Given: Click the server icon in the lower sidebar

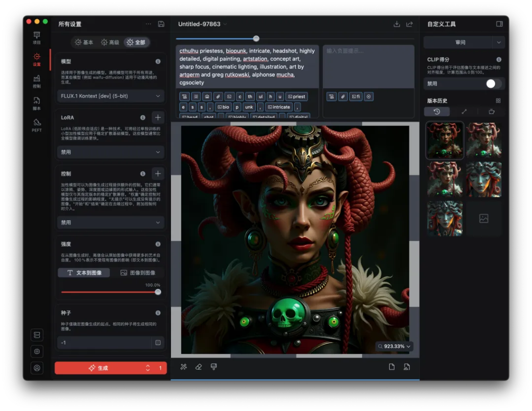Looking at the screenshot, I should 37,335.
